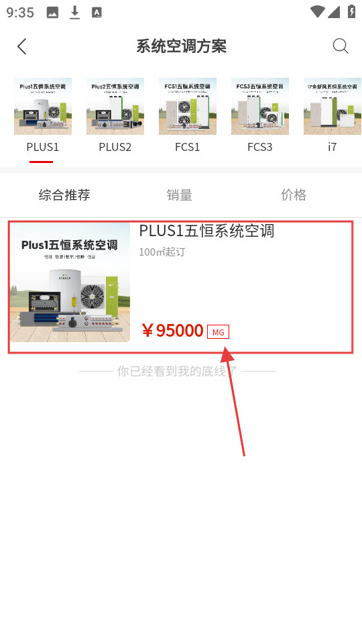This screenshot has width=362, height=644.
Task: Tap the image notification icon
Action: (52, 13)
